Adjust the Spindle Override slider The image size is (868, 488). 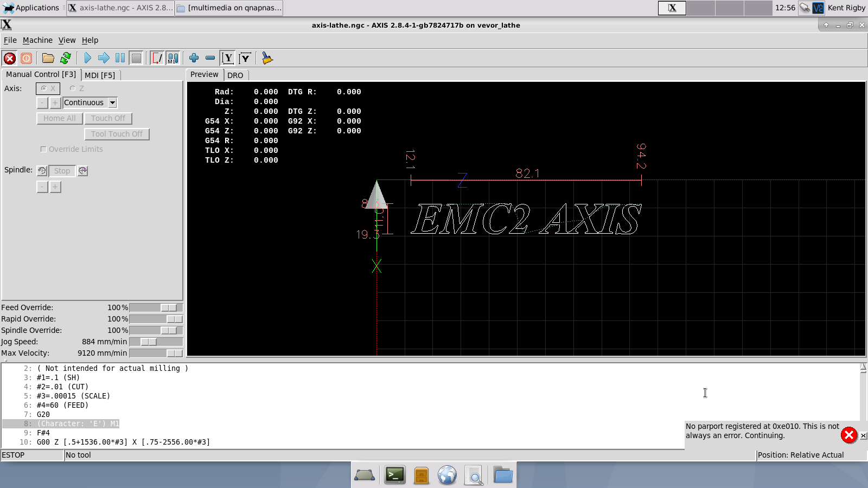click(x=156, y=330)
